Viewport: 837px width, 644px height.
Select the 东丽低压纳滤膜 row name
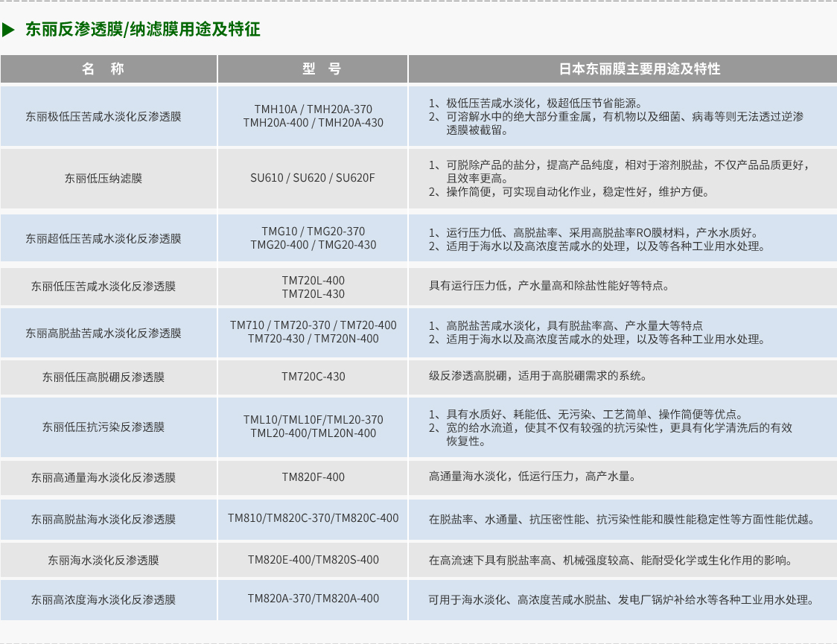(x=104, y=178)
